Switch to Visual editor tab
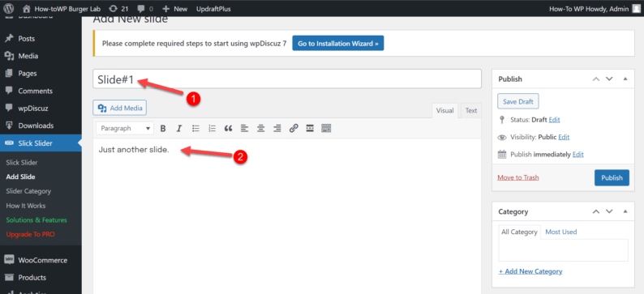The image size is (644, 294). pos(444,111)
